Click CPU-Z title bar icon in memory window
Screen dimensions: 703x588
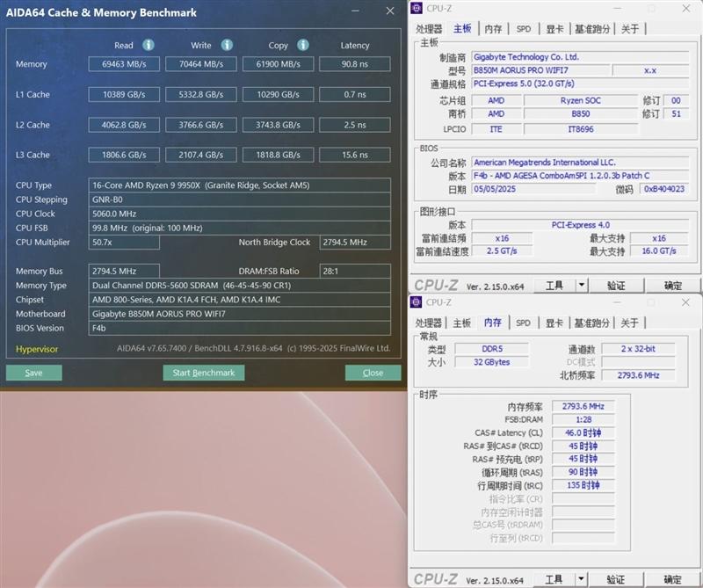point(417,302)
